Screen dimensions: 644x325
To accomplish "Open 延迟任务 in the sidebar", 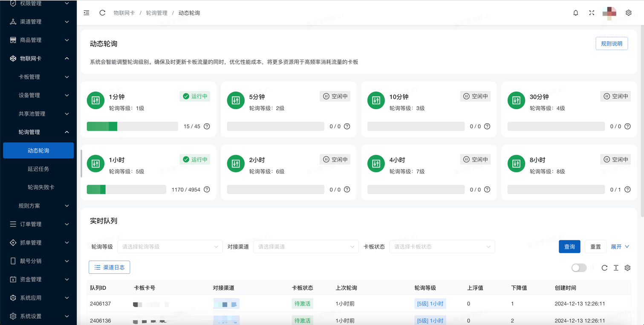I will tap(38, 169).
